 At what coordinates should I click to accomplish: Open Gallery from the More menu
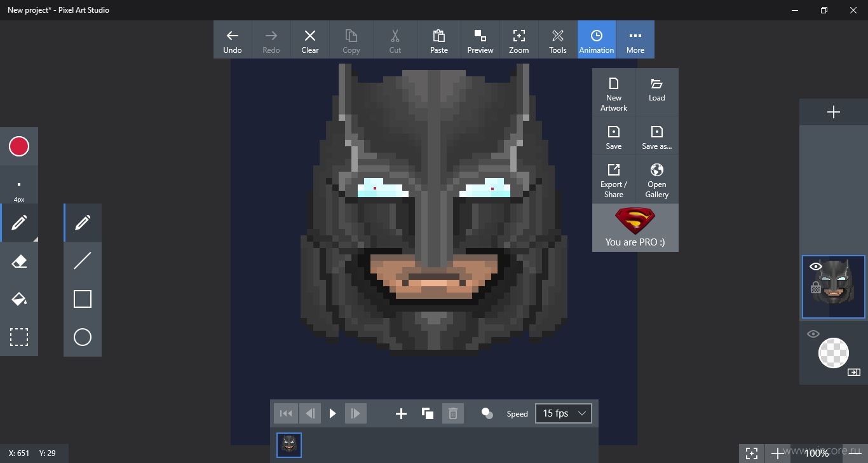[x=657, y=179]
